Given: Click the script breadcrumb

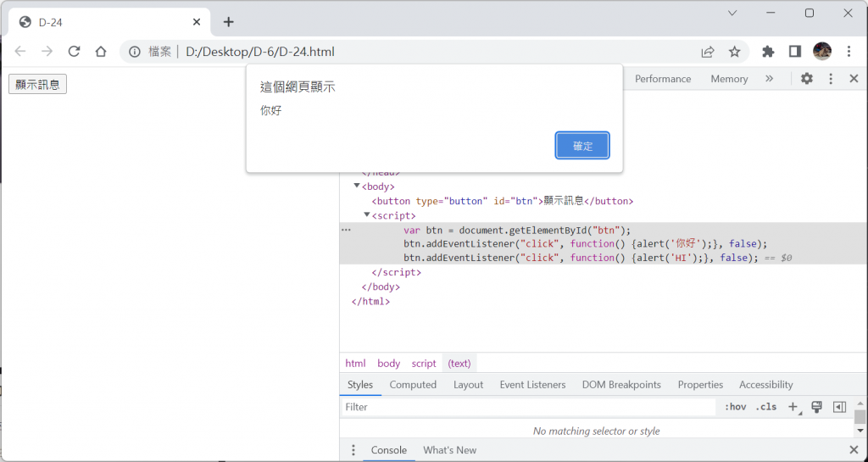Looking at the screenshot, I should pyautogui.click(x=424, y=364).
